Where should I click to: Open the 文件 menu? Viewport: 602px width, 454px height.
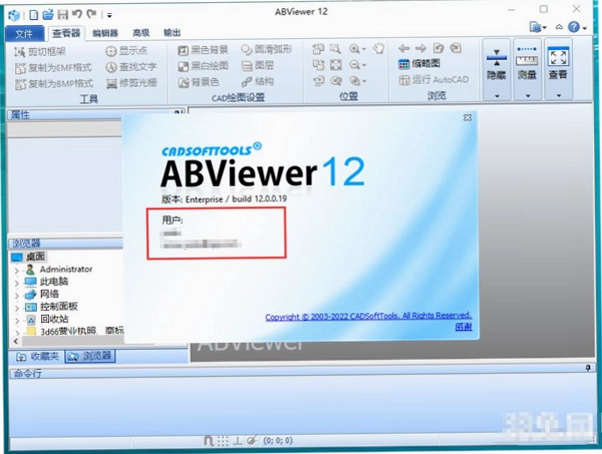click(24, 34)
